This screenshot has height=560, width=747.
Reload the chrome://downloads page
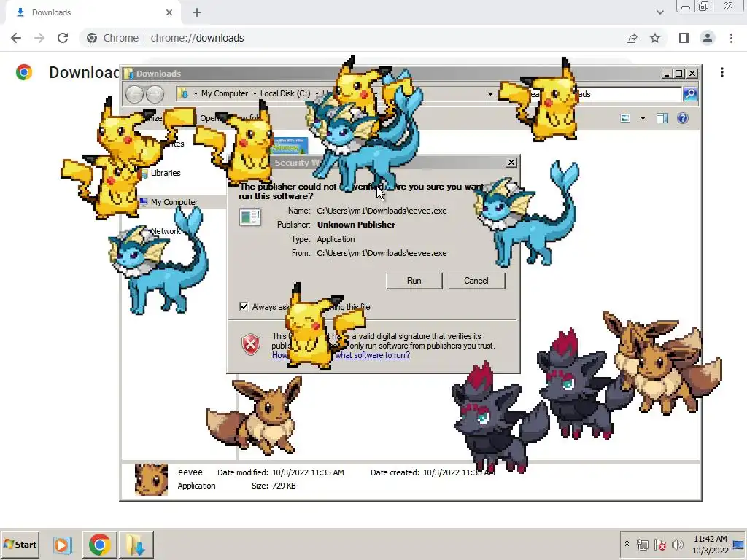pos(63,38)
